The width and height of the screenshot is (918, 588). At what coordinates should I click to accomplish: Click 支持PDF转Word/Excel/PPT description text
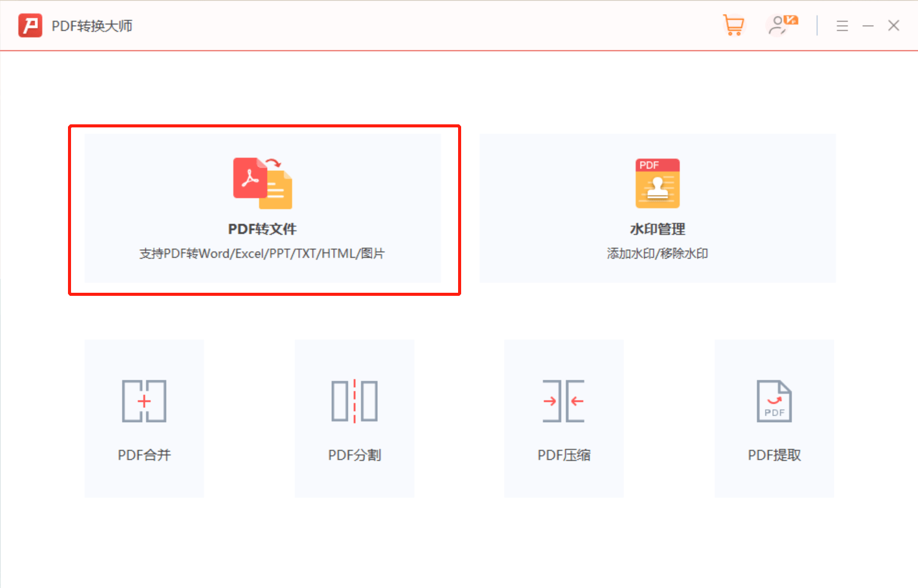click(262, 254)
